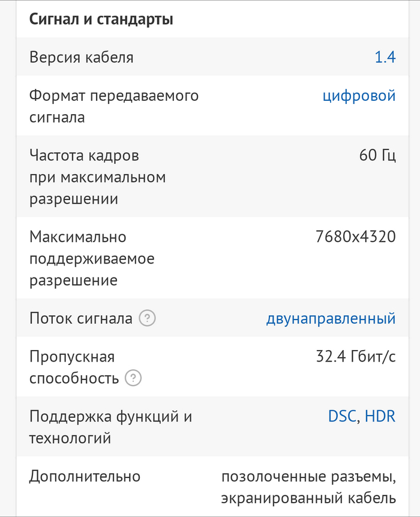Click the Формат передаваемого сигнала label
Viewport: 420px width, 517px height.
click(114, 106)
